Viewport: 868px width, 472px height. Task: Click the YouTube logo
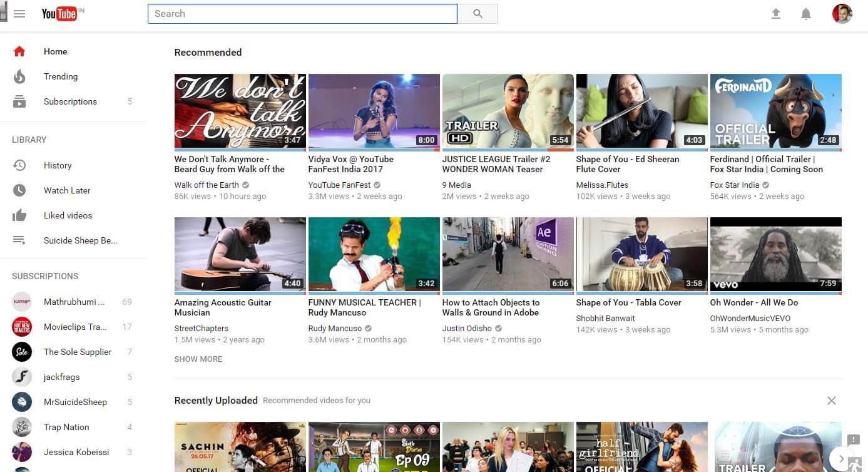[x=59, y=14]
